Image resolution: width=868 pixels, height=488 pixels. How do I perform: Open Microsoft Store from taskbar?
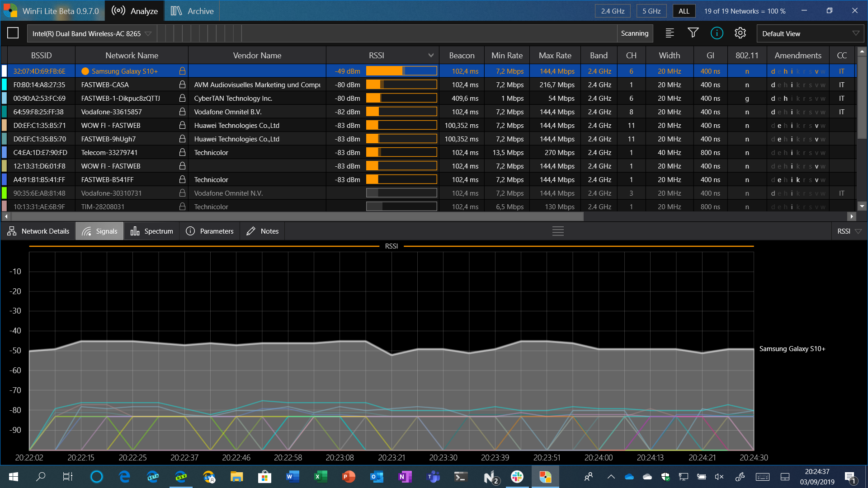[x=264, y=477]
